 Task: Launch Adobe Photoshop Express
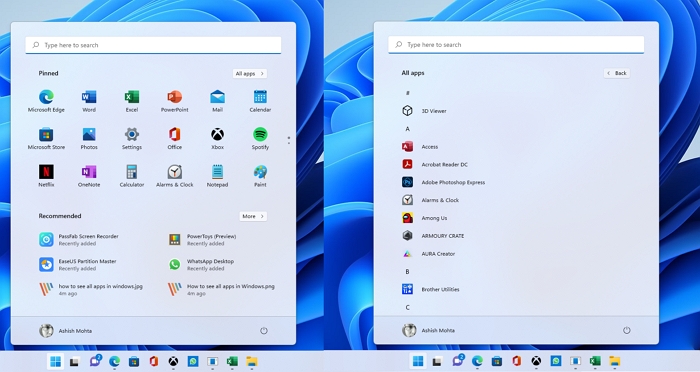coord(443,182)
